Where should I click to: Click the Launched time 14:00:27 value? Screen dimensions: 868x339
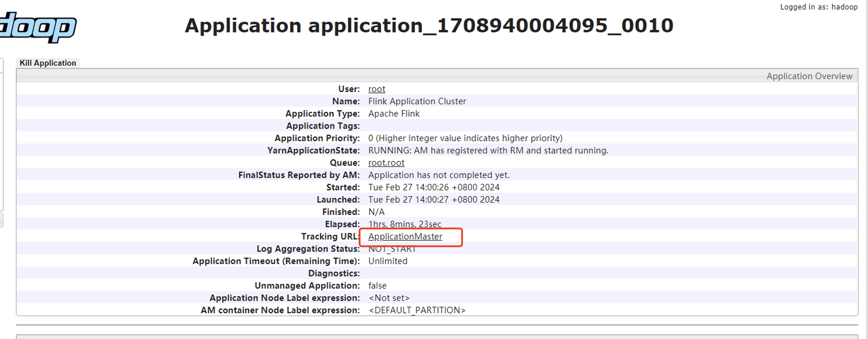(x=434, y=200)
